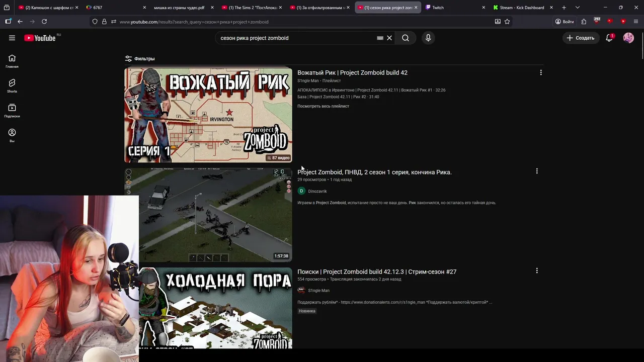Viewport: 644px width, 362px height.
Task: Submit search with the magnifier button
Action: click(406, 38)
